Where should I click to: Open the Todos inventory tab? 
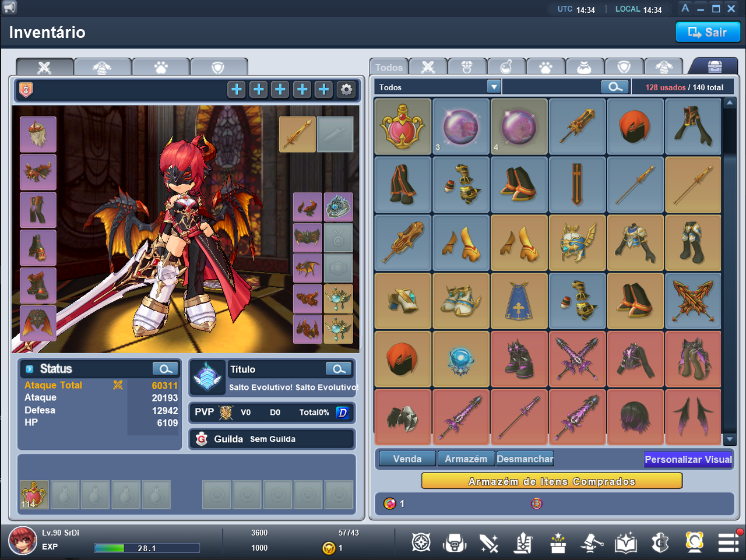tap(389, 67)
